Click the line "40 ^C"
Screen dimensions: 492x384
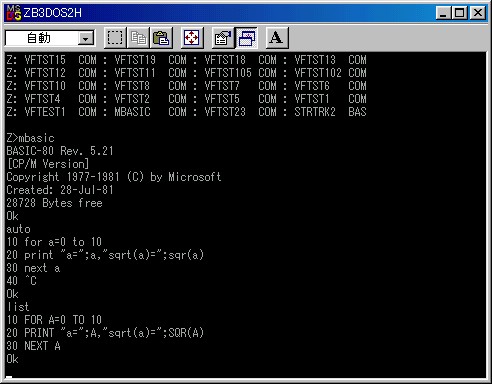[21, 281]
